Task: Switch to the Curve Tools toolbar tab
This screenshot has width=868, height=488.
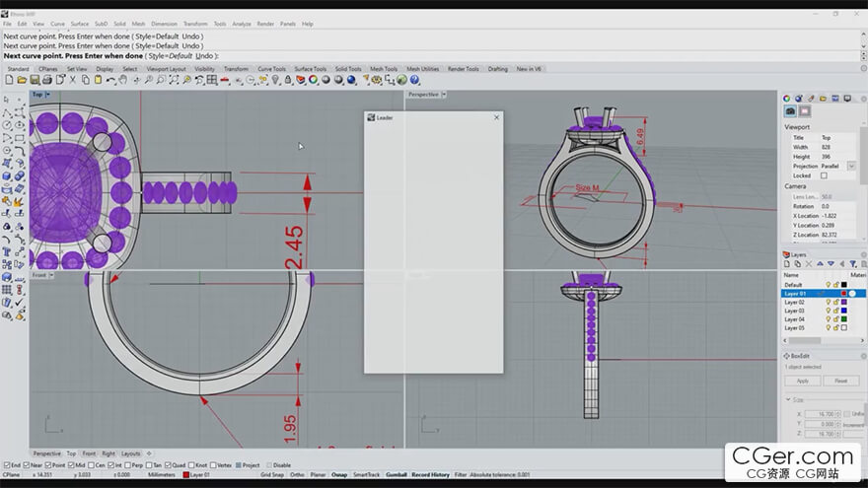Action: pyautogui.click(x=271, y=69)
